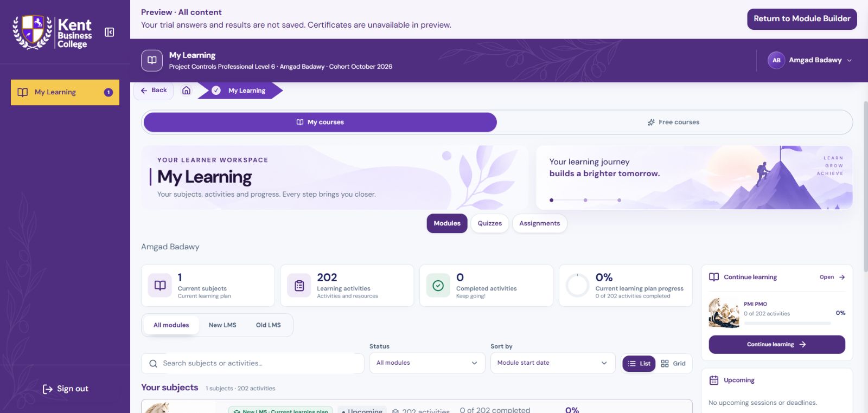Open My Learning in the sidebar
Viewport: 868px width, 413px height.
pos(65,92)
